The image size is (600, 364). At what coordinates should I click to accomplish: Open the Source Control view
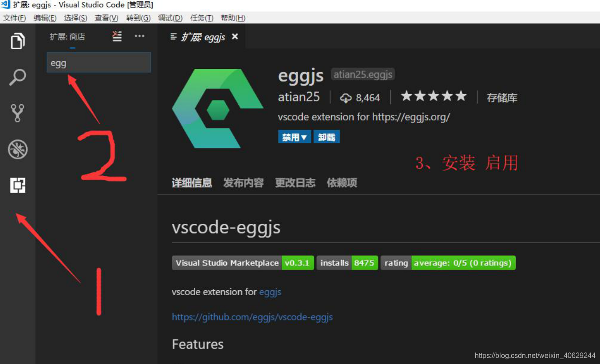pos(17,113)
